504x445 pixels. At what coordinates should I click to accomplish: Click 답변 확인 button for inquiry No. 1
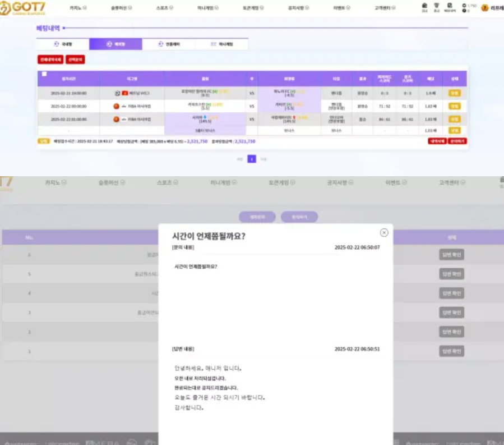[x=451, y=351]
